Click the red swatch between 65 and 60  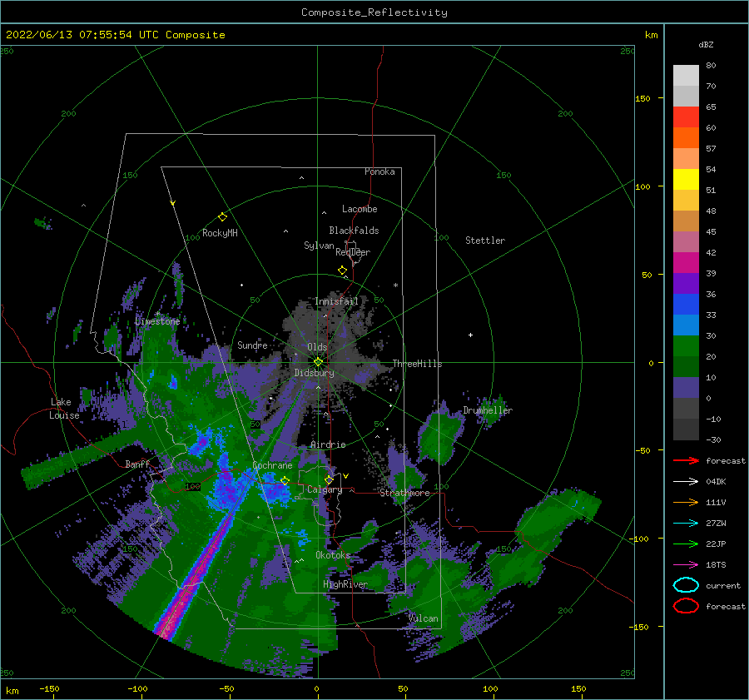coord(686,117)
